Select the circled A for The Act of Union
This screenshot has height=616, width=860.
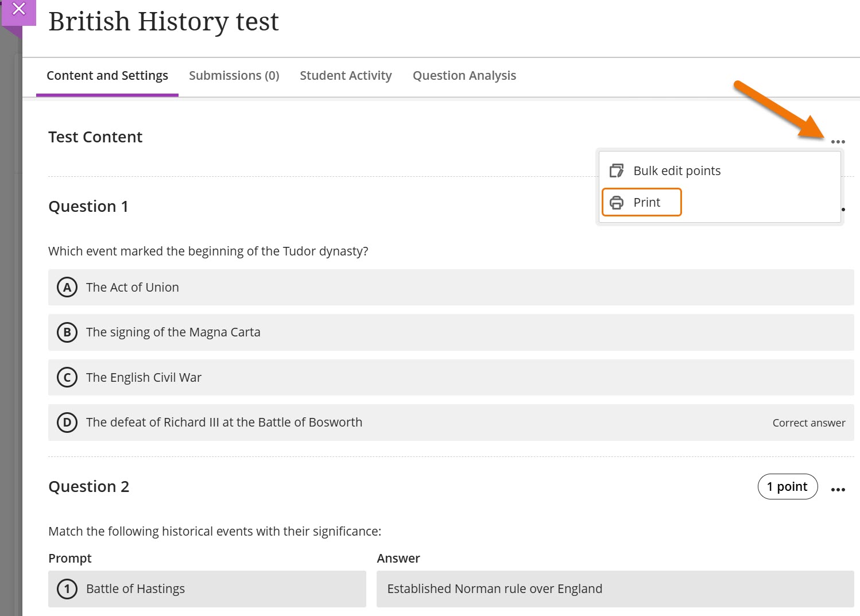pos(67,287)
